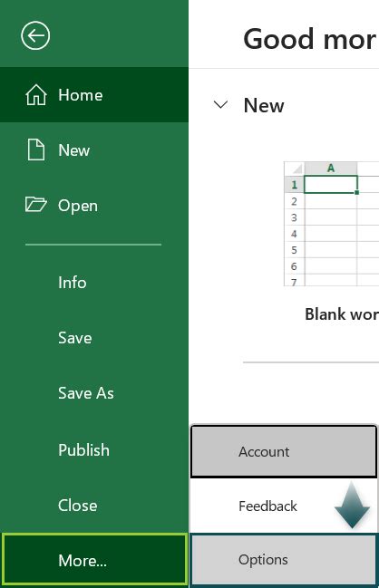Click the New section heading

tap(264, 105)
